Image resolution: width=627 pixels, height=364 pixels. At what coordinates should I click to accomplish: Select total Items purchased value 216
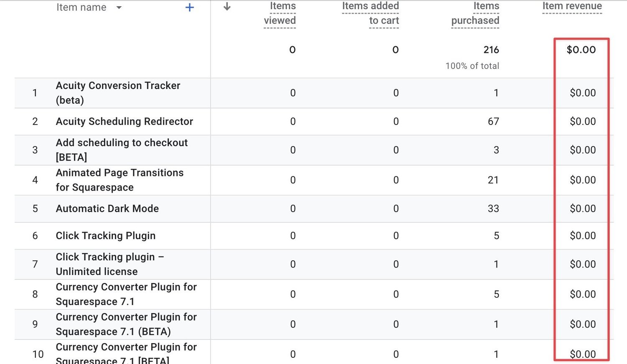[x=491, y=50]
